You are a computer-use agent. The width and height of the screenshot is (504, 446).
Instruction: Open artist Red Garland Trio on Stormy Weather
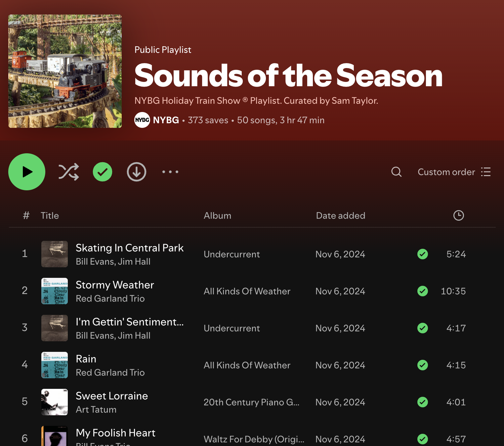point(110,299)
